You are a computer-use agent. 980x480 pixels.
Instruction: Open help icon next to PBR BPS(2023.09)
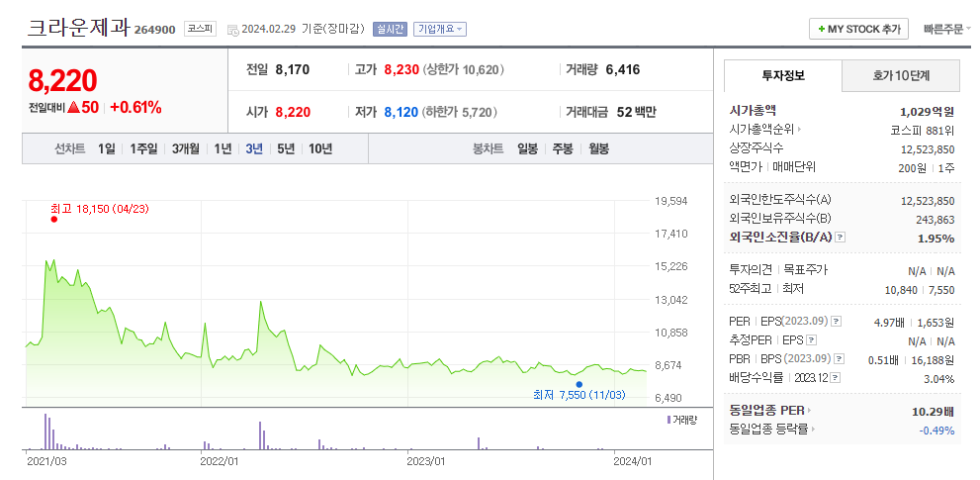pyautogui.click(x=840, y=359)
